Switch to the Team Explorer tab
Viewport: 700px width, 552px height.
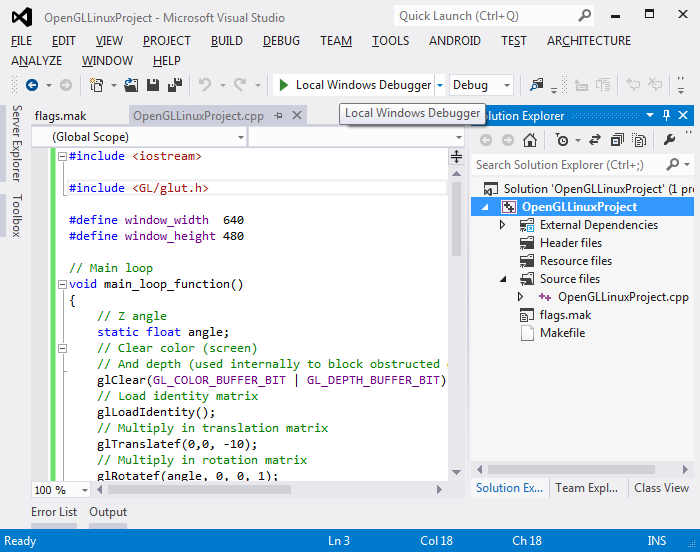[587, 488]
